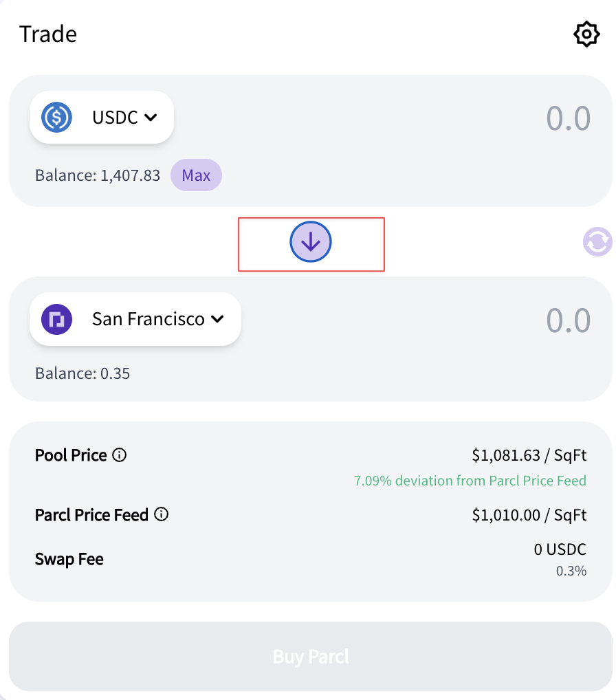Click the Max balance button

point(197,175)
